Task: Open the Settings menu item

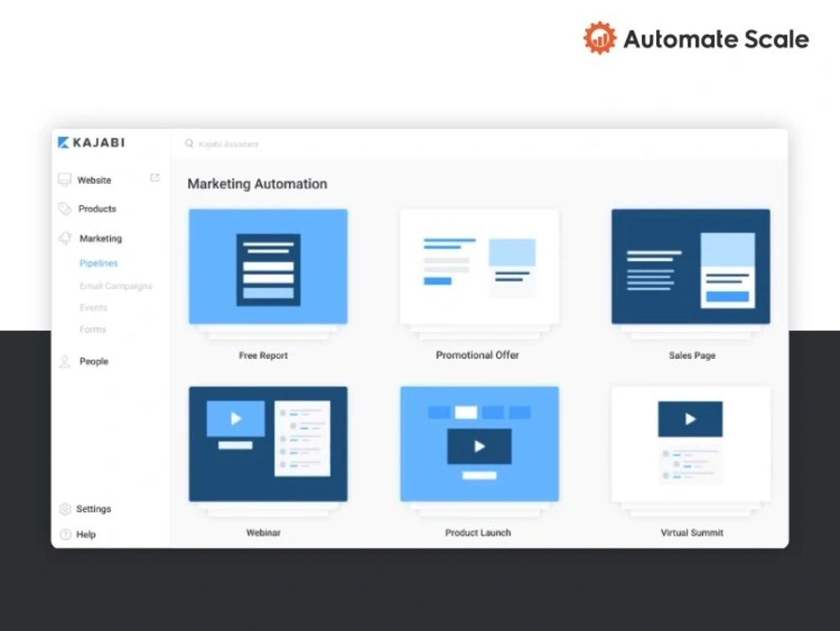Action: 93,509
